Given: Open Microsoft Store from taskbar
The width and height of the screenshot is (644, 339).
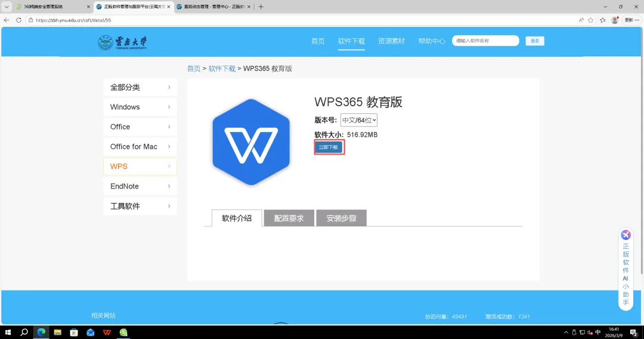Looking at the screenshot, I should tap(74, 332).
